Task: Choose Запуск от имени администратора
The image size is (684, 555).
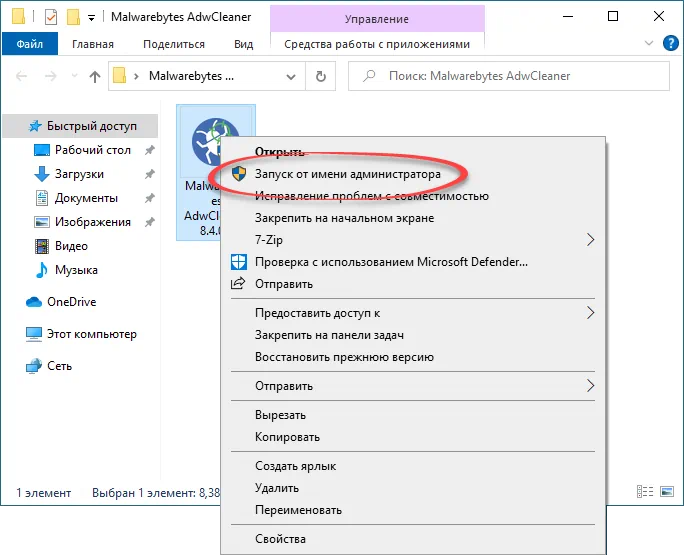Action: [413, 174]
